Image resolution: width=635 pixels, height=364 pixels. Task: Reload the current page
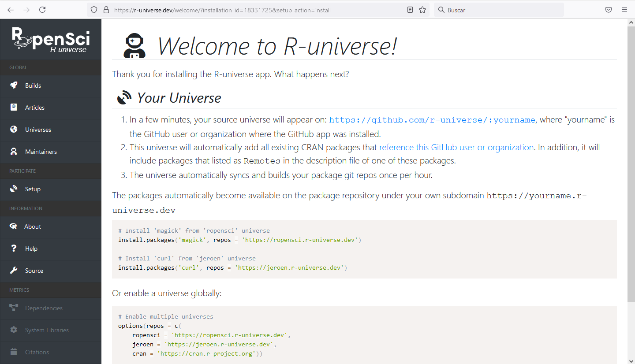pos(42,10)
